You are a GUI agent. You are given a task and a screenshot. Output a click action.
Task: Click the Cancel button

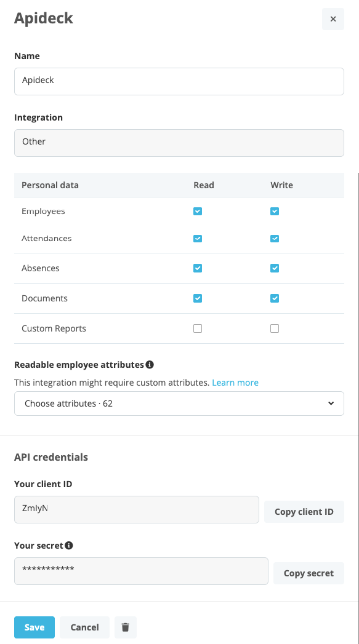[85, 627]
